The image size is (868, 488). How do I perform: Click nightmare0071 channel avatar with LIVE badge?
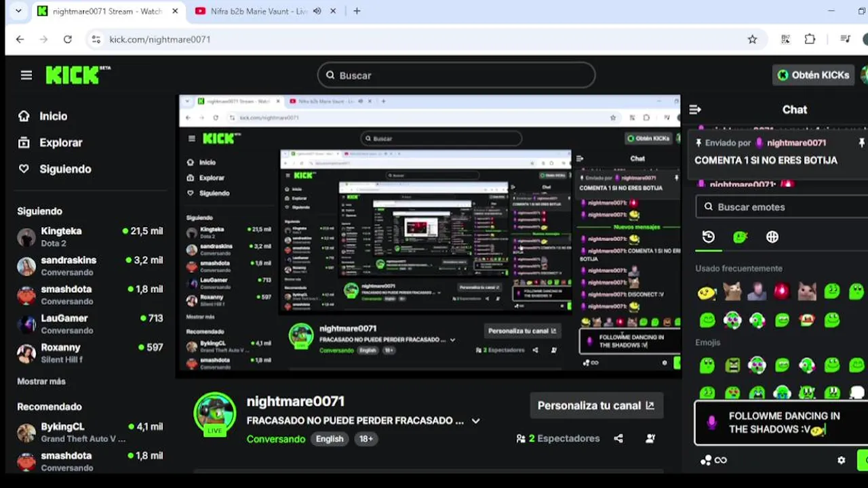click(215, 414)
